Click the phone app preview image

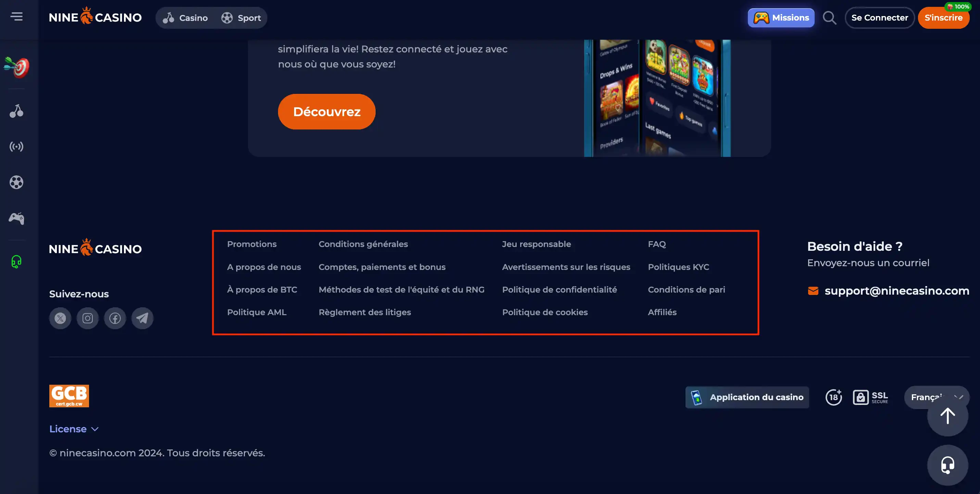(x=657, y=98)
